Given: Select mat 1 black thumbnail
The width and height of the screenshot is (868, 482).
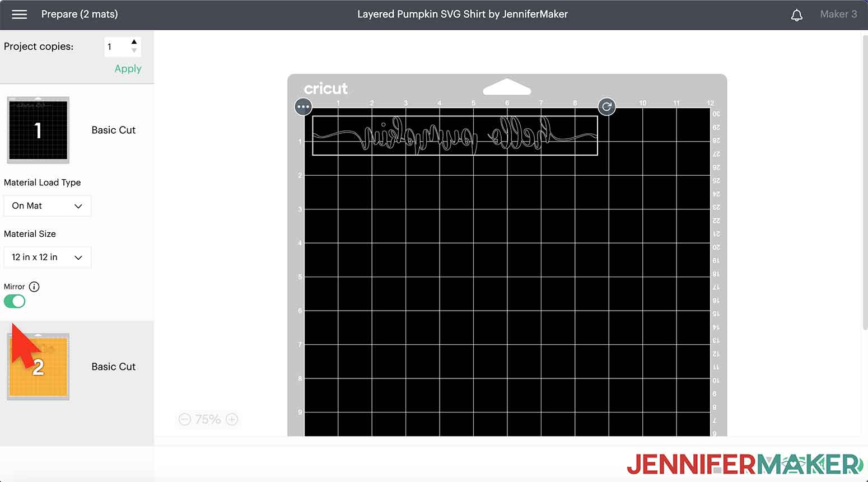Looking at the screenshot, I should (x=38, y=130).
